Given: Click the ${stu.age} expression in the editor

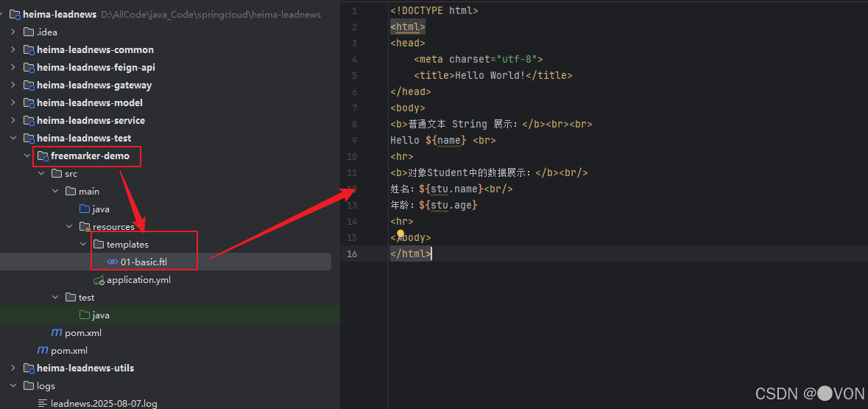Looking at the screenshot, I should pos(448,205).
